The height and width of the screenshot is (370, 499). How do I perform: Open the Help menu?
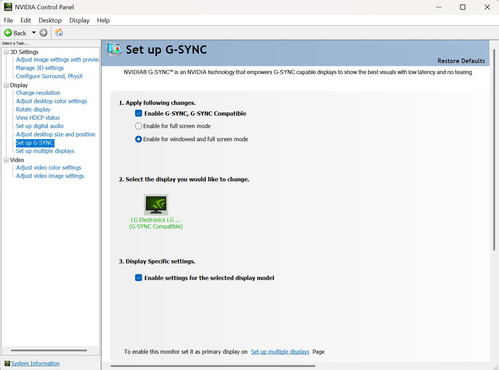click(103, 20)
